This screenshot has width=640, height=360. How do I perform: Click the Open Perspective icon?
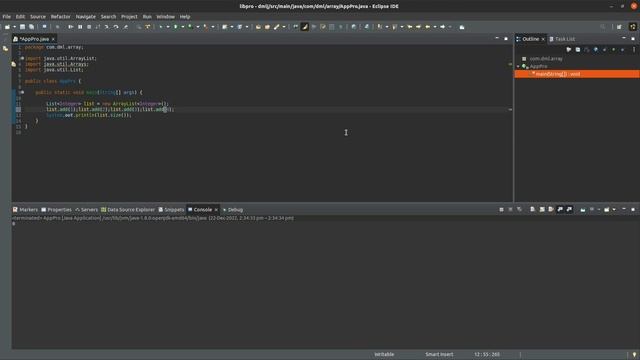click(619, 27)
